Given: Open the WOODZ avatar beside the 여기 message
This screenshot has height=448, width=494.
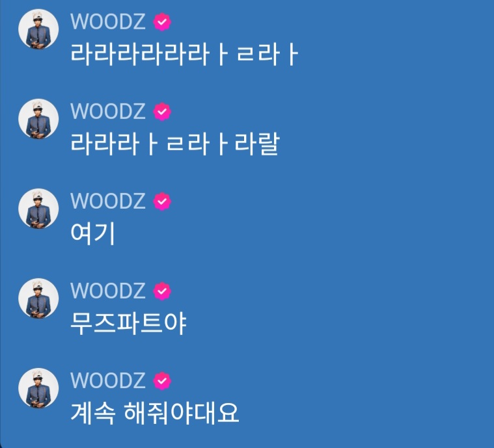Looking at the screenshot, I should 38,209.
